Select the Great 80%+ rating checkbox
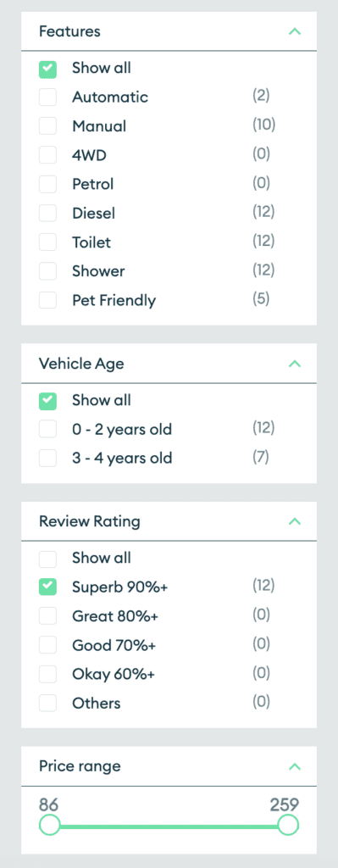The width and height of the screenshot is (338, 868). (x=47, y=616)
